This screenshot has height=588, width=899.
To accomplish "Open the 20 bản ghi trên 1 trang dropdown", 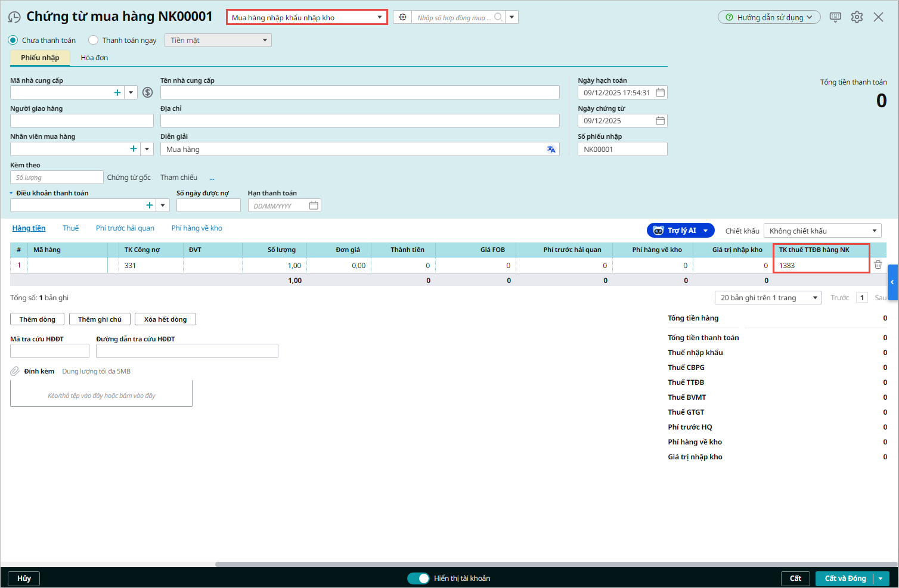I will click(768, 298).
